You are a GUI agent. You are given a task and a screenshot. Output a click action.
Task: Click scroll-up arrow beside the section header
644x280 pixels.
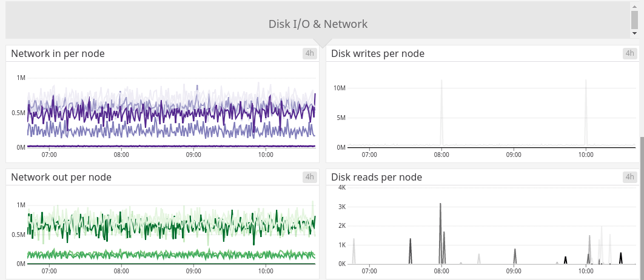coord(634,5)
